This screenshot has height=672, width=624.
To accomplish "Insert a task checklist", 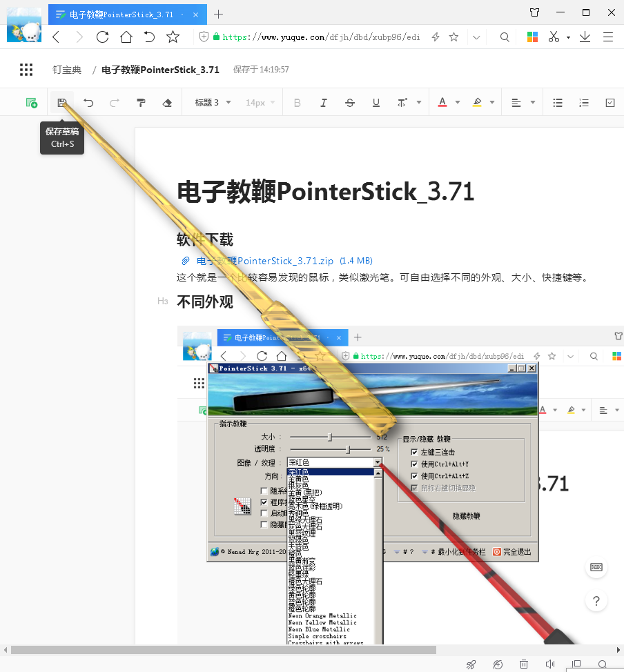I will [x=610, y=102].
